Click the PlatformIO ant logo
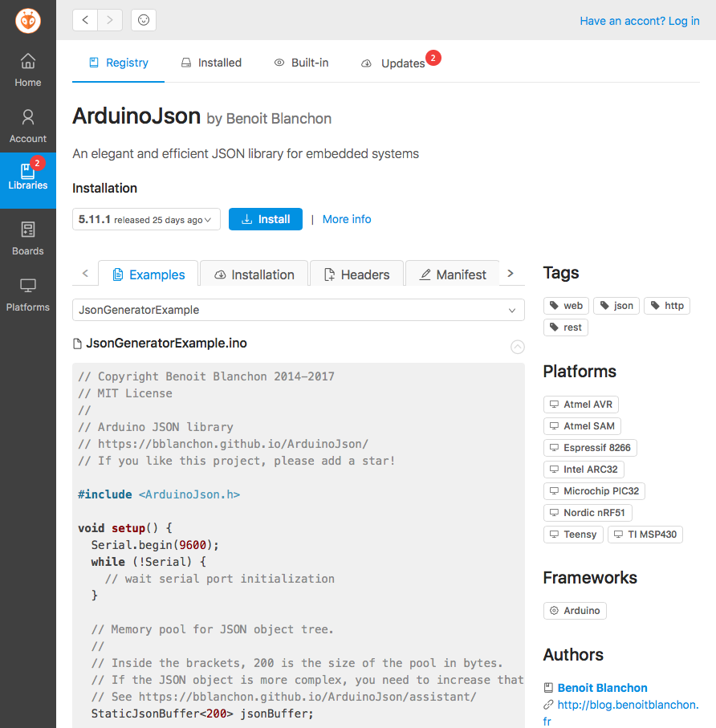716x728 pixels. (x=28, y=21)
